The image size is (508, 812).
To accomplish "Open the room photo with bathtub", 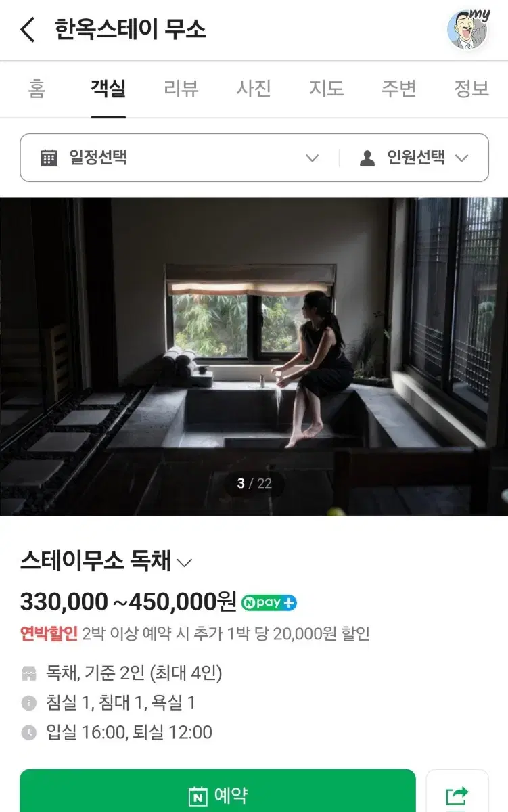I will (x=254, y=357).
